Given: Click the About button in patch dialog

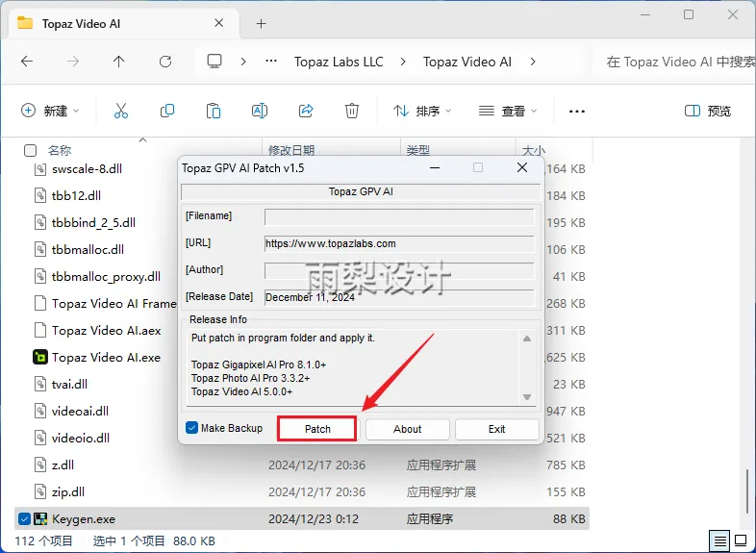Looking at the screenshot, I should click(x=408, y=429).
